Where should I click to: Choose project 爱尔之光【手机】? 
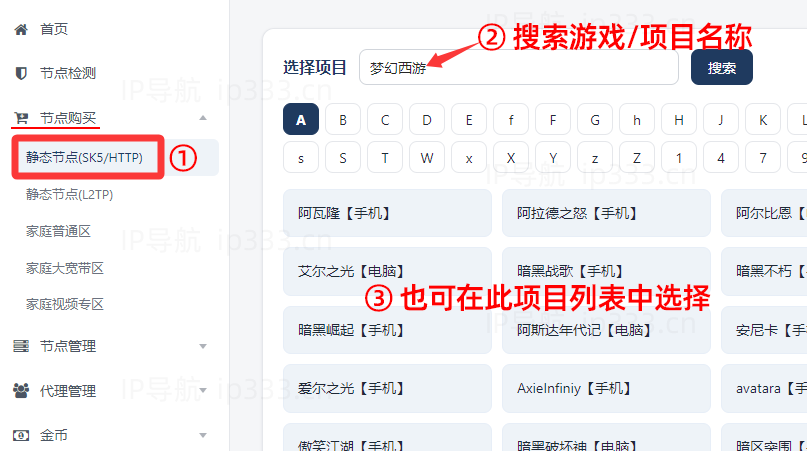pos(388,388)
